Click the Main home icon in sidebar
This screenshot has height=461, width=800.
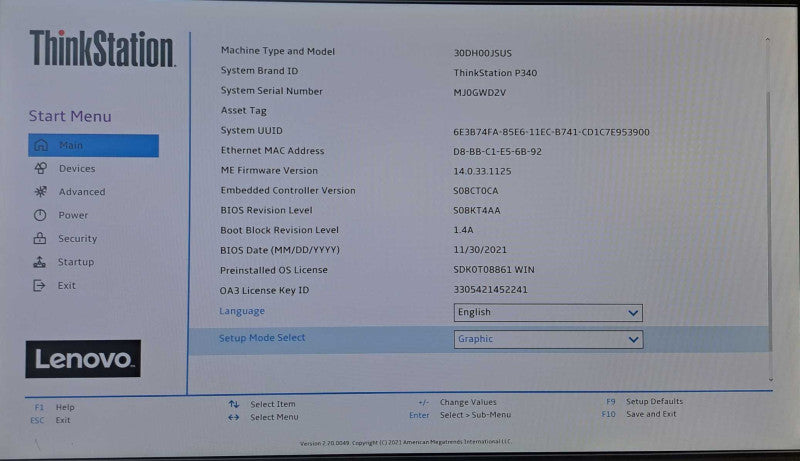(x=41, y=145)
